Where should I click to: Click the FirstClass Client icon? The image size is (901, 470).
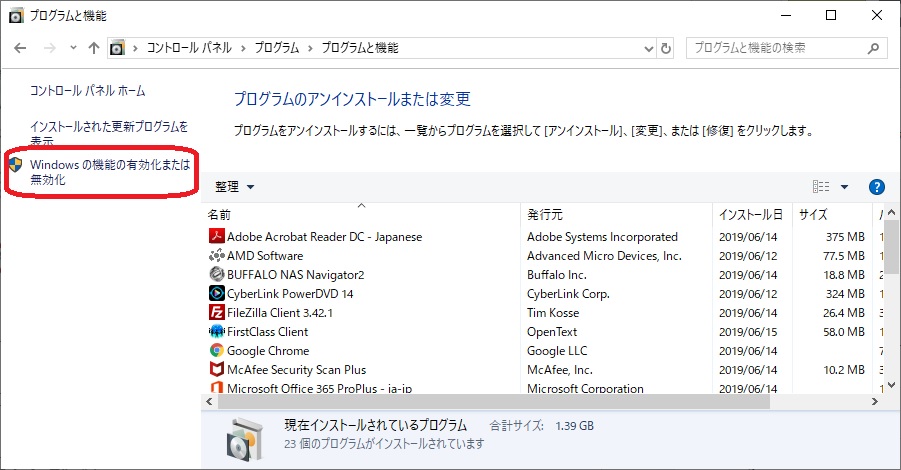click(217, 331)
